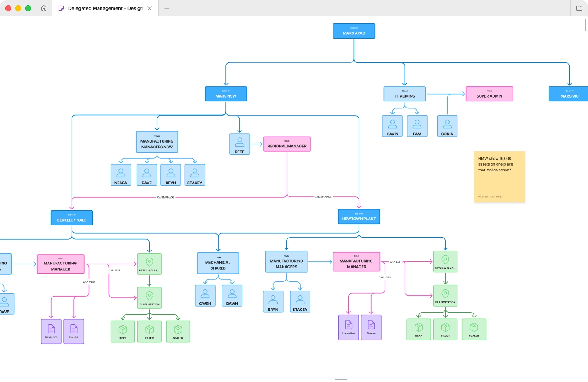The width and height of the screenshot is (588, 382).
Task: Click the FILLER STATION location under Berkeley Vale
Action: point(150,298)
